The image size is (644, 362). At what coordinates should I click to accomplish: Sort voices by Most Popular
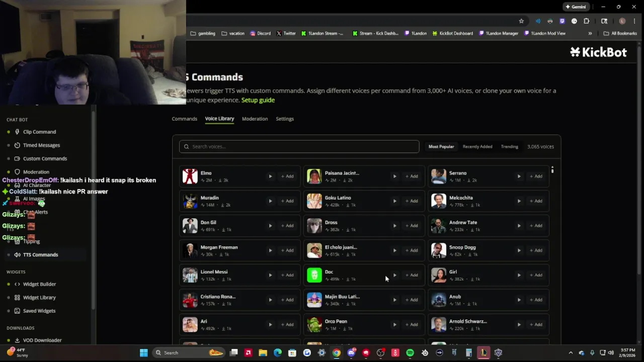tap(441, 146)
